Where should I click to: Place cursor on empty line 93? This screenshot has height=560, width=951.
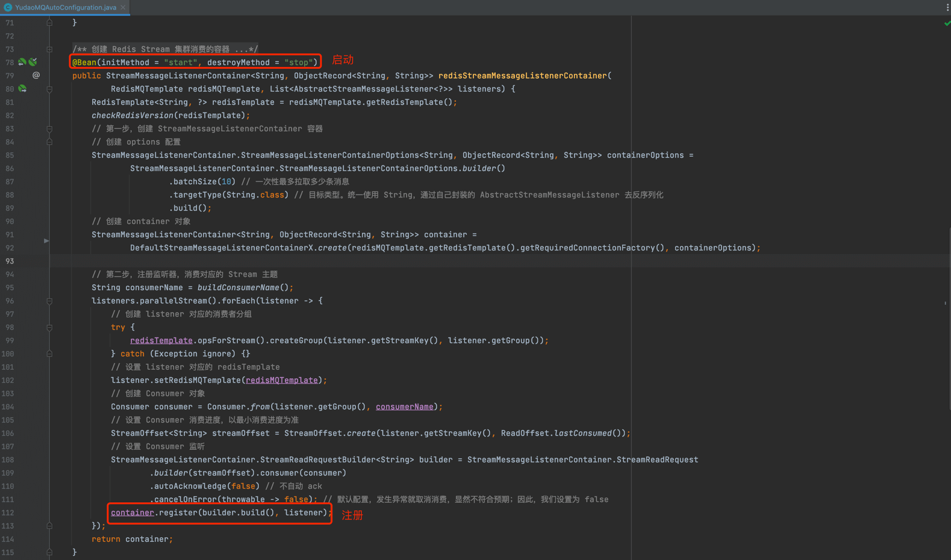pos(361,261)
